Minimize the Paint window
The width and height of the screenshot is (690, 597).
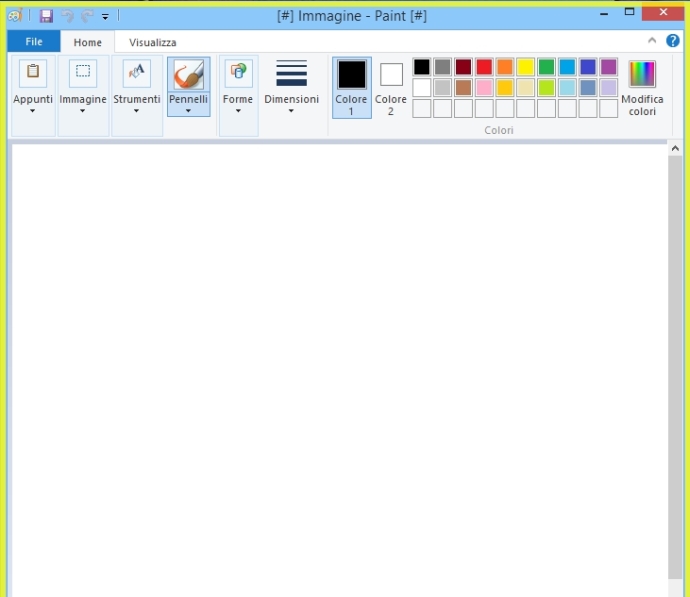pyautogui.click(x=604, y=14)
